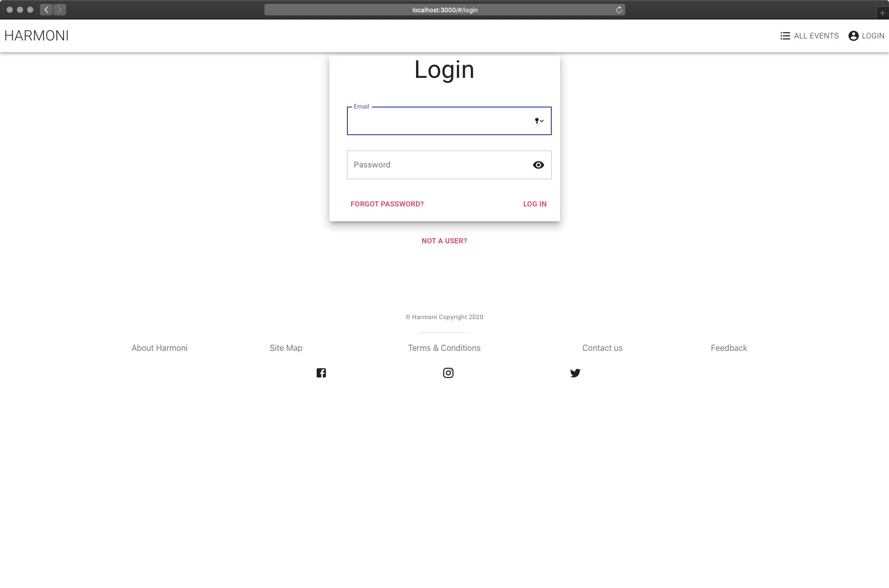The image size is (889, 588).
Task: Toggle password visibility eye icon
Action: pos(539,165)
